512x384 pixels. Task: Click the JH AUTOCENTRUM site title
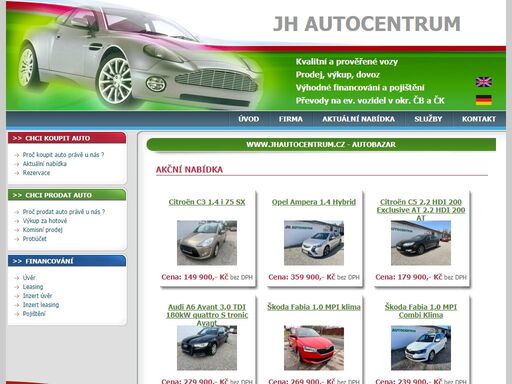point(367,24)
